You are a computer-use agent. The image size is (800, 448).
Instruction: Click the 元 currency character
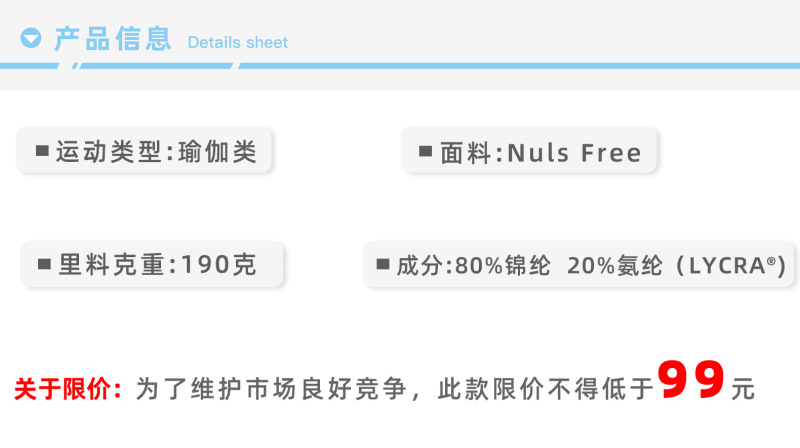pos(742,388)
